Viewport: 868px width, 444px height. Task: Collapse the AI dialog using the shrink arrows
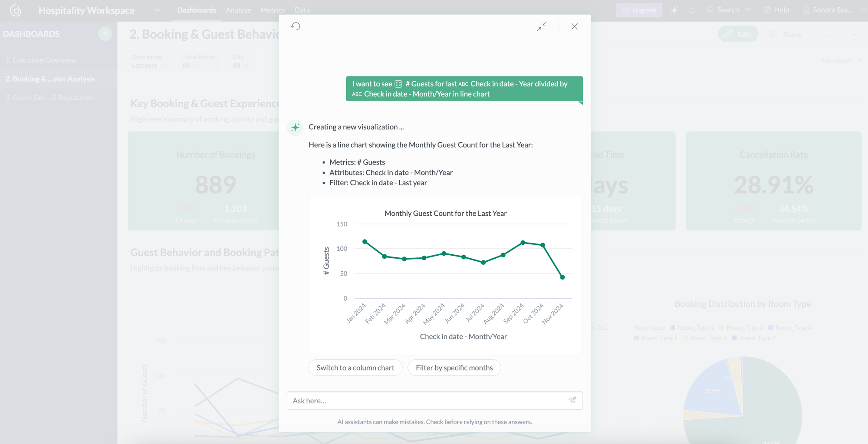click(542, 26)
